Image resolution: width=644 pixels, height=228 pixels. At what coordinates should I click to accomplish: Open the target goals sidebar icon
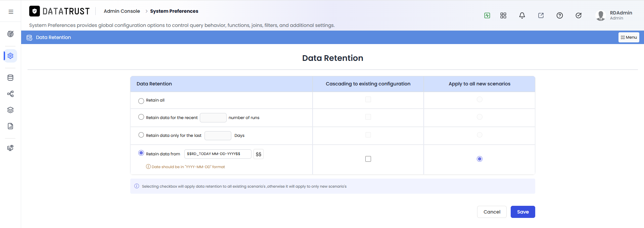(10, 34)
